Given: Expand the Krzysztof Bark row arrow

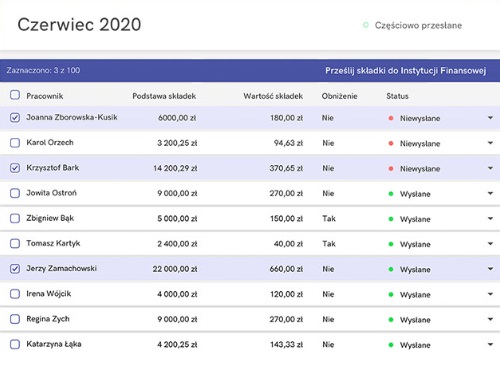Looking at the screenshot, I should tap(490, 168).
